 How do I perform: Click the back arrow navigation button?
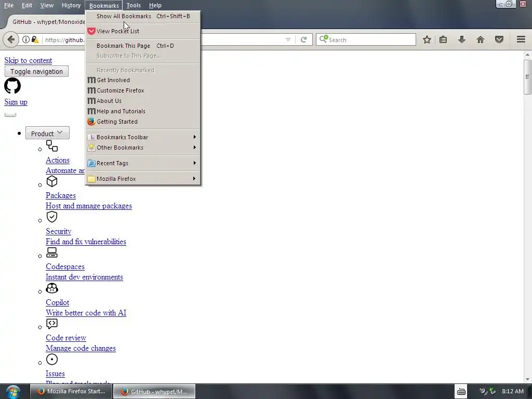pos(11,39)
